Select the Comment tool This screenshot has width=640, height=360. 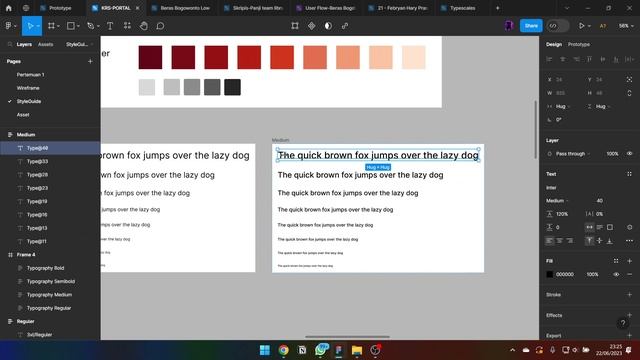[160, 26]
